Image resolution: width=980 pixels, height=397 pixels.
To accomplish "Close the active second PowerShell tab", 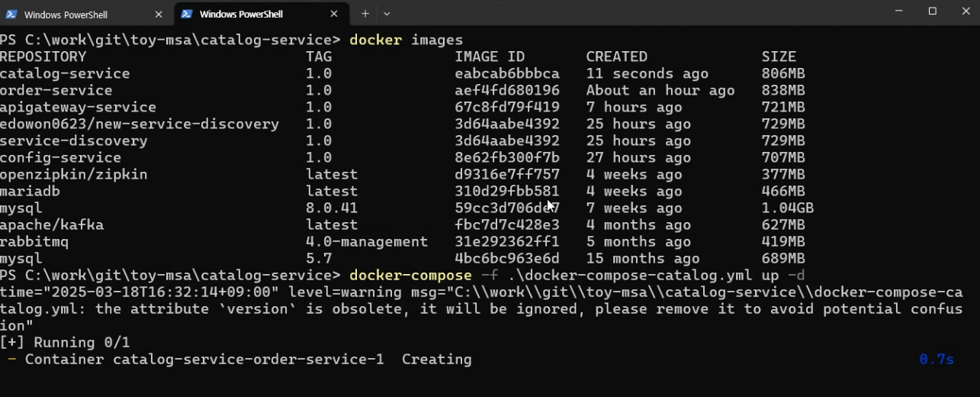I will tap(334, 15).
